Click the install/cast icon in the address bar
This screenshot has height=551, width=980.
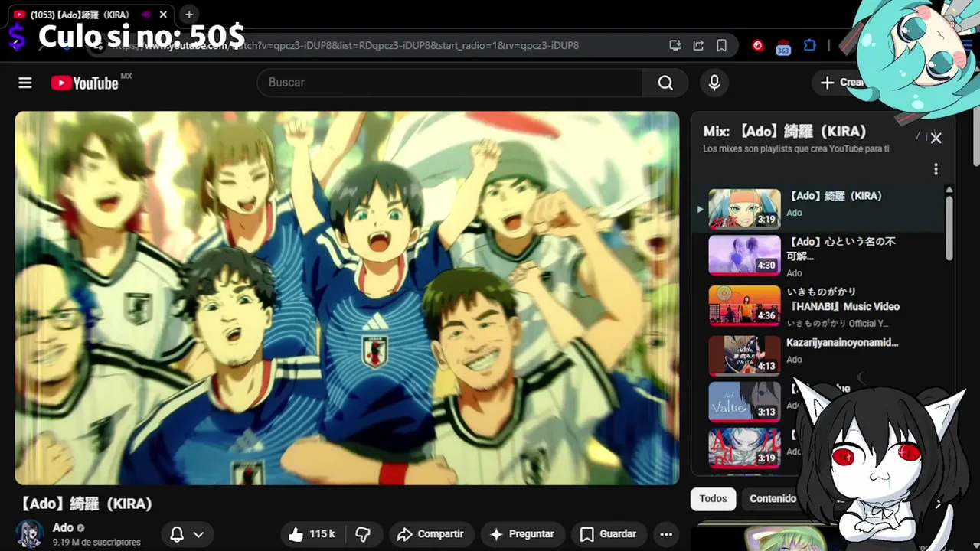click(675, 45)
